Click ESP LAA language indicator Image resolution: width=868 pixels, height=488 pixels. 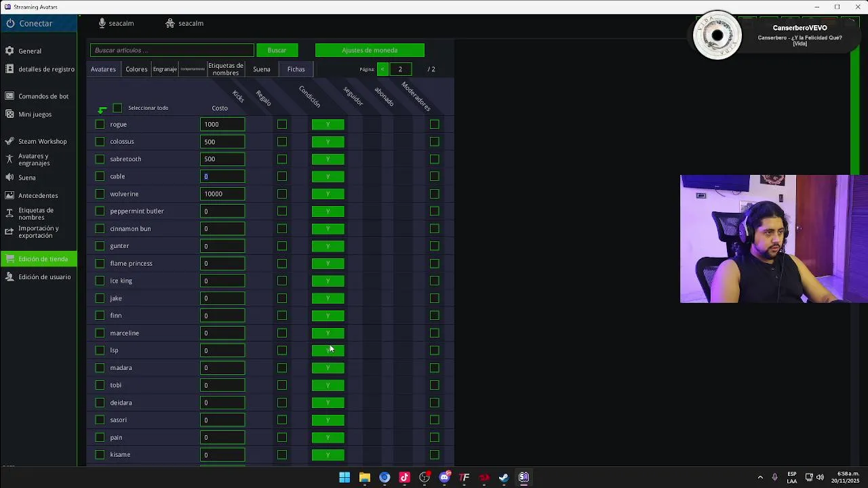click(792, 477)
